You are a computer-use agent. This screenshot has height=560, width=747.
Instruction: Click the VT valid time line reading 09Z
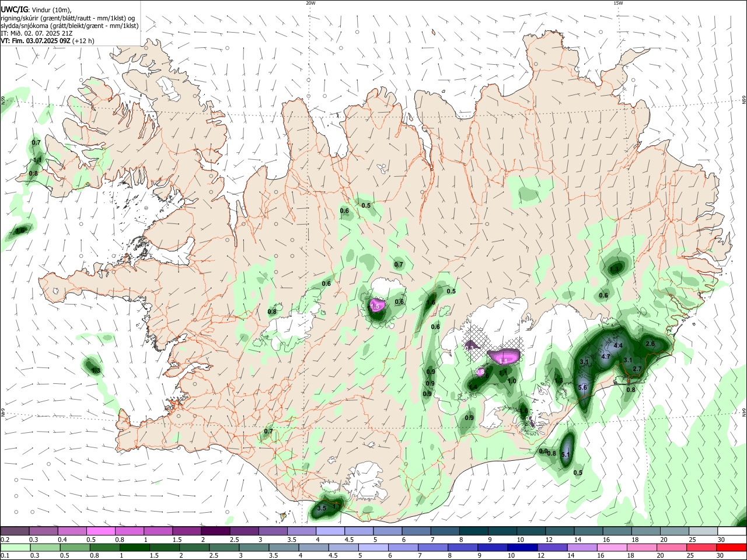point(47,41)
